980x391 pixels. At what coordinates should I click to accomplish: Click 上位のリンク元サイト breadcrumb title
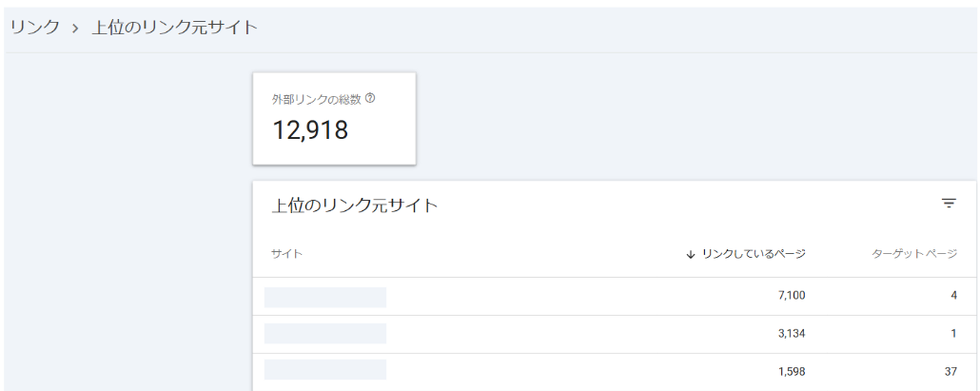(x=174, y=28)
